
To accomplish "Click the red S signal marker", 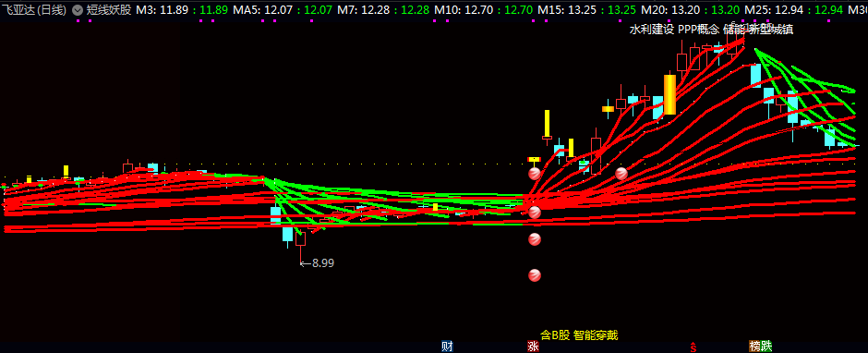I will [x=693, y=347].
